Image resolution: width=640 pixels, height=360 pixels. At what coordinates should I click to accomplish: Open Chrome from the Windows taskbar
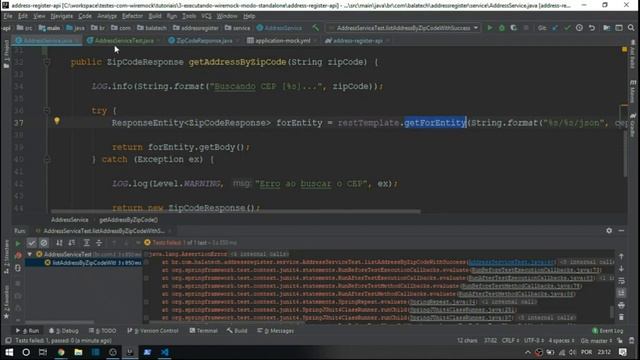[61, 352]
